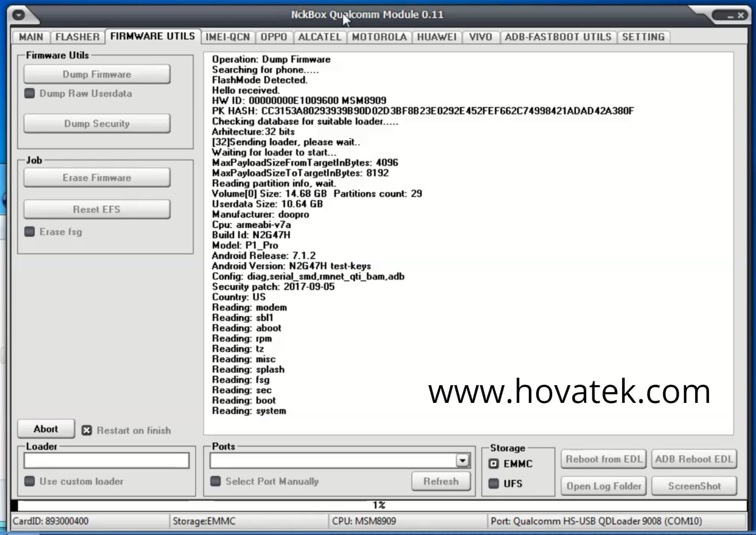Expand the Ports dropdown arrow
Screen dimensions: 756x535
(462, 460)
